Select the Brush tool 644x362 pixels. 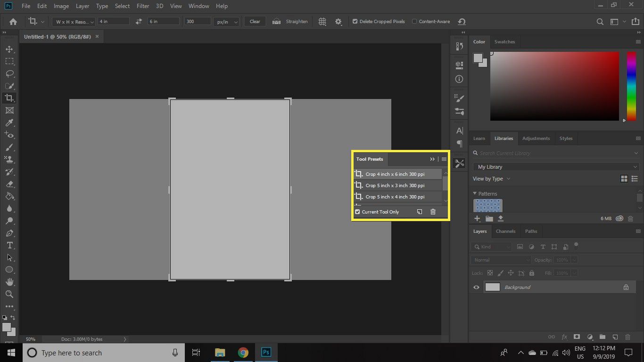pos(9,147)
